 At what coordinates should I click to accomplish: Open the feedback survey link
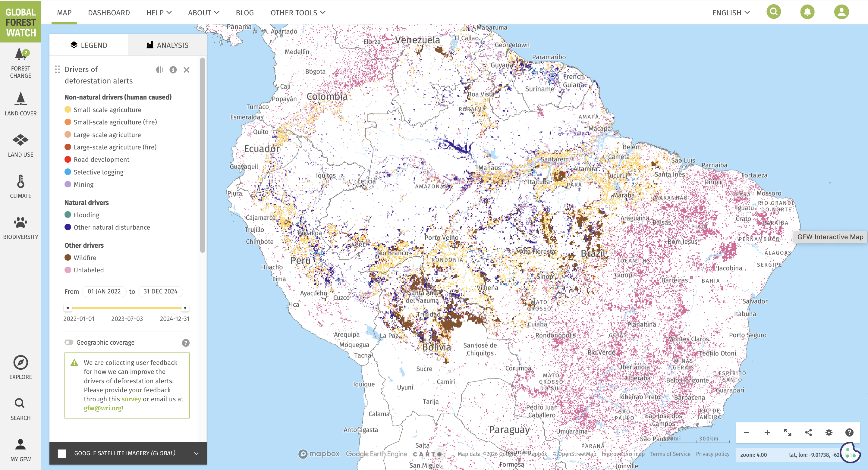[131, 399]
